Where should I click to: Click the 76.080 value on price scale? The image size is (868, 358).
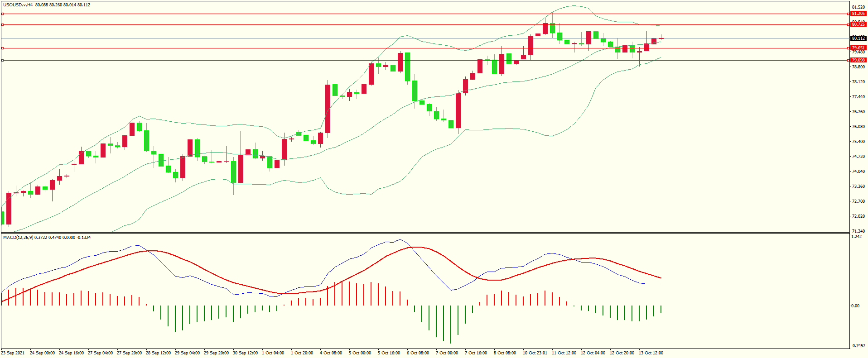pyautogui.click(x=858, y=127)
